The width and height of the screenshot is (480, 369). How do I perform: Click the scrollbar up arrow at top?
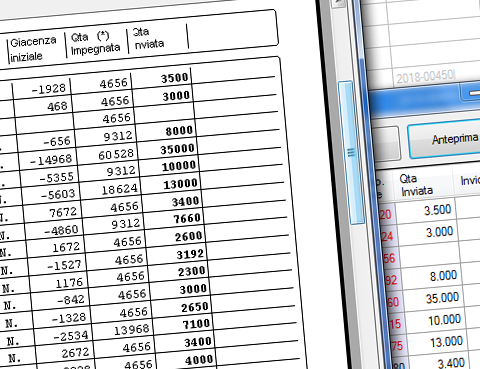pos(339,3)
